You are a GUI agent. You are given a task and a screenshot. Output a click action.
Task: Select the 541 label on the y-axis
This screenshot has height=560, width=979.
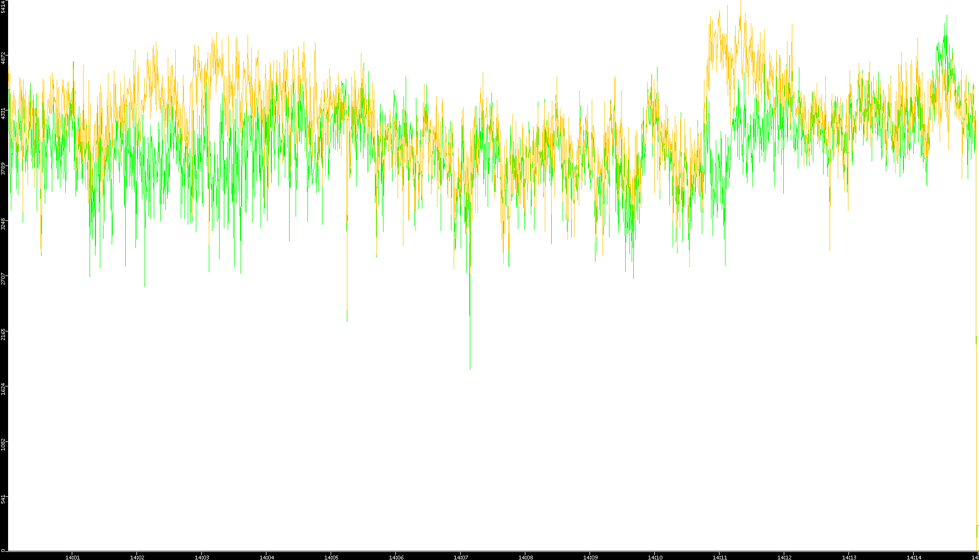[3, 500]
